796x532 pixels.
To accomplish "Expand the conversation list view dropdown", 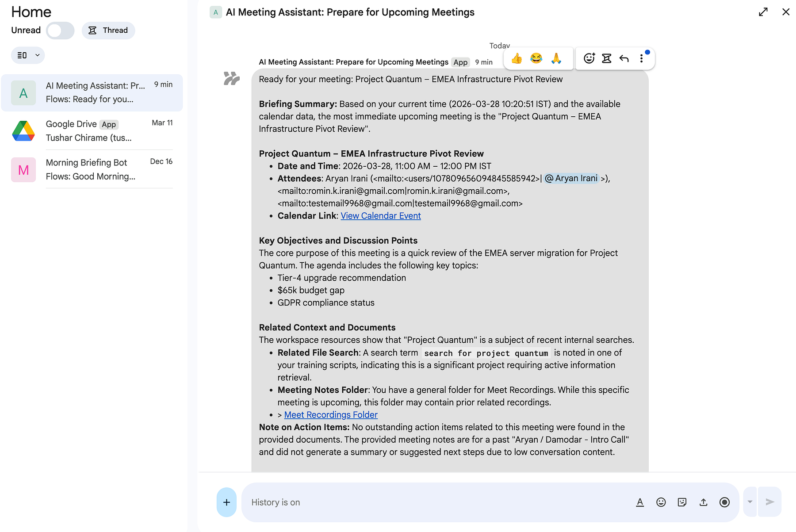I will point(28,55).
